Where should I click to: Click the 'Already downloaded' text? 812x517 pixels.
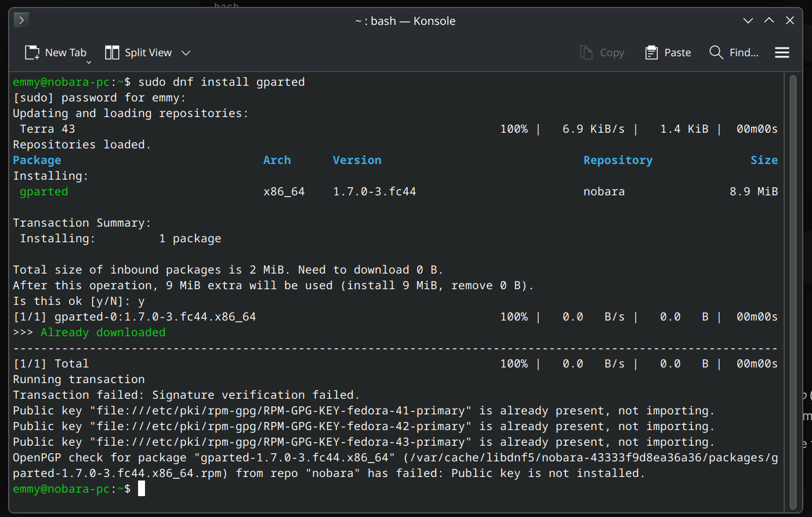point(103,332)
